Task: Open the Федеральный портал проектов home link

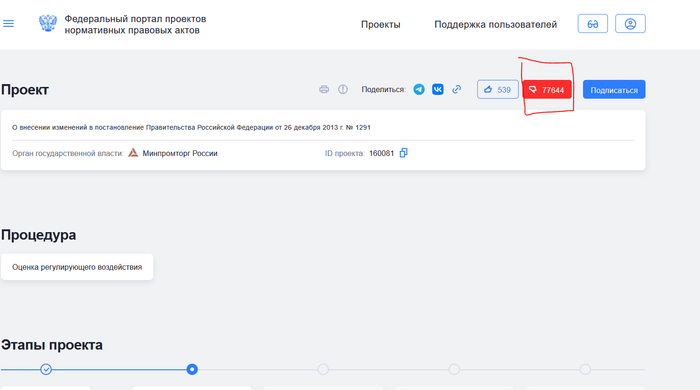Action: (135, 25)
